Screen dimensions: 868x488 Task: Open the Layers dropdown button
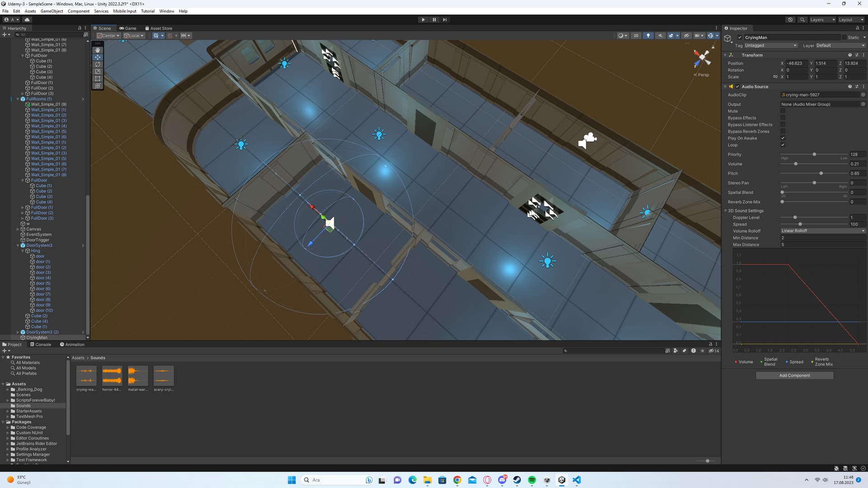(x=822, y=20)
